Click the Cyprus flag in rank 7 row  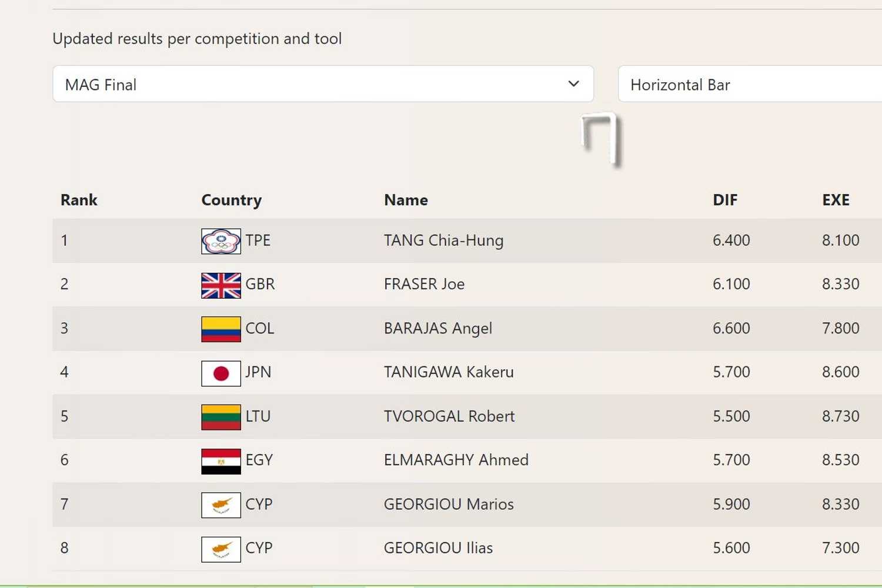(x=220, y=505)
